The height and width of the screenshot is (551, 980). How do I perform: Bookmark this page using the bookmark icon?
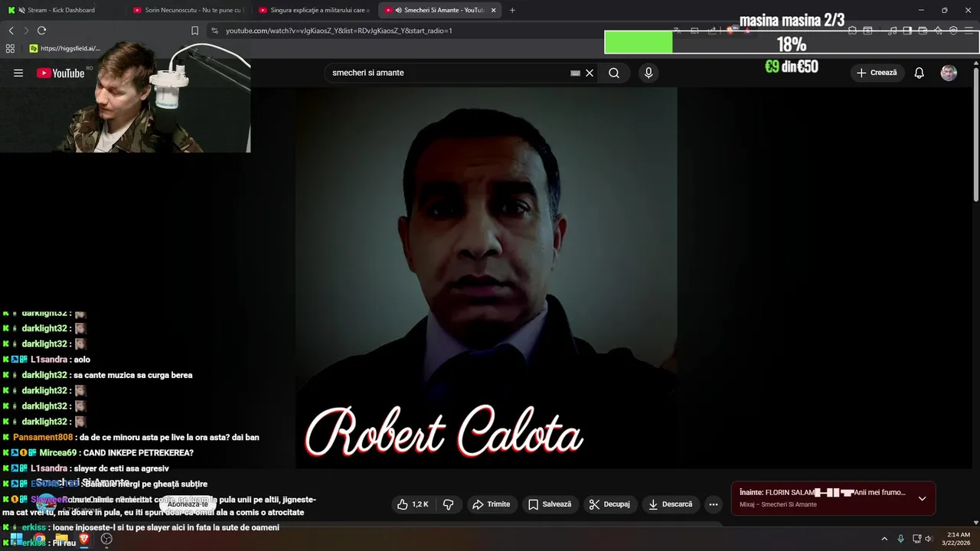[194, 31]
